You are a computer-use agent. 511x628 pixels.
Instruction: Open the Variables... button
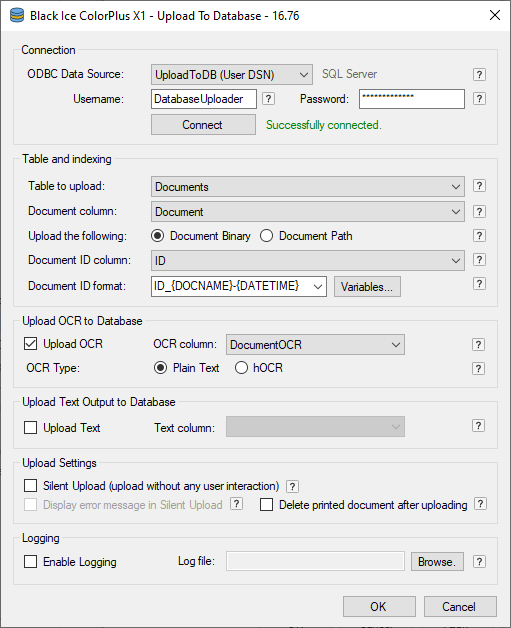367,287
